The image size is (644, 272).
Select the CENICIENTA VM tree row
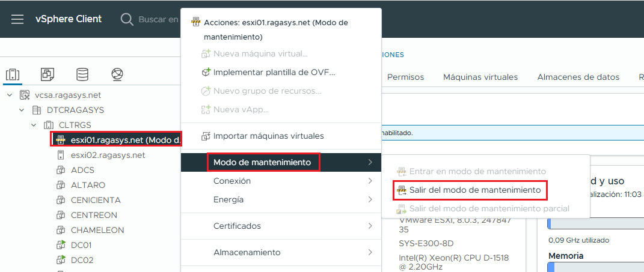[x=96, y=200]
